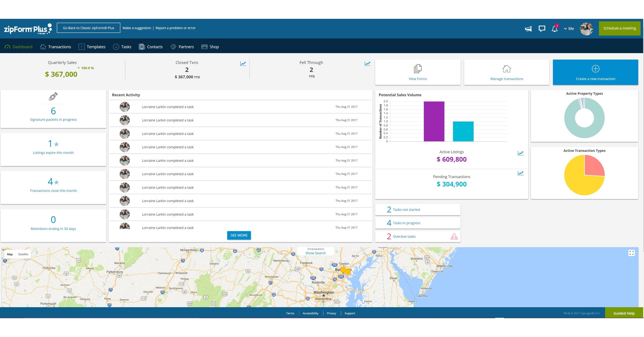Select the signature pen icon on Signature packets card
Image resolution: width=644 pixels, height=337 pixels.
coord(53,97)
